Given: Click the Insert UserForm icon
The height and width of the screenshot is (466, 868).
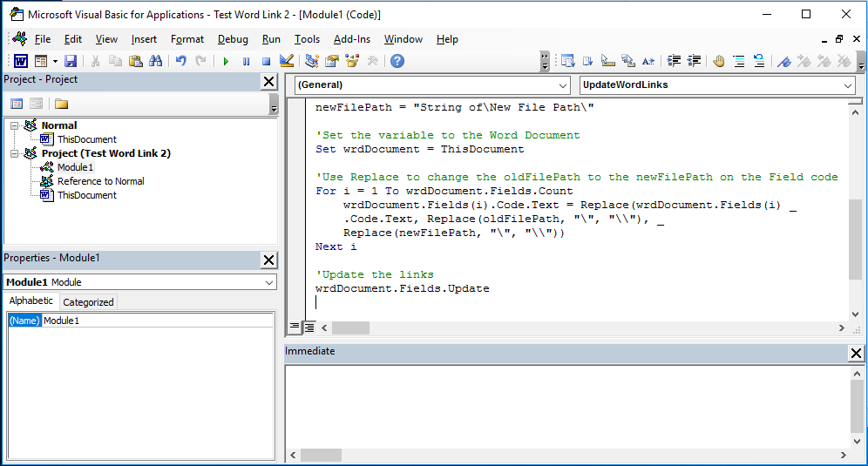Looking at the screenshot, I should point(41,61).
